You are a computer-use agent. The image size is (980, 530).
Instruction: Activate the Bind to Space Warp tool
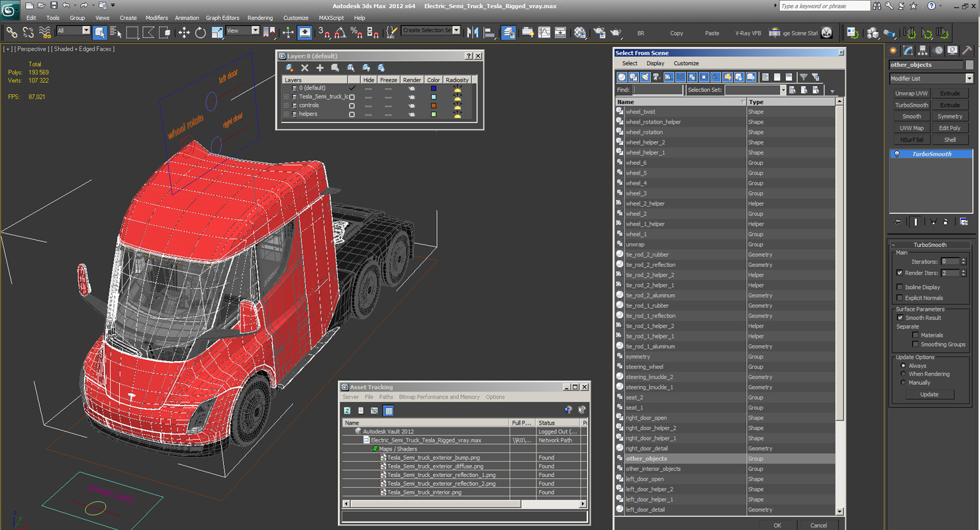click(45, 32)
